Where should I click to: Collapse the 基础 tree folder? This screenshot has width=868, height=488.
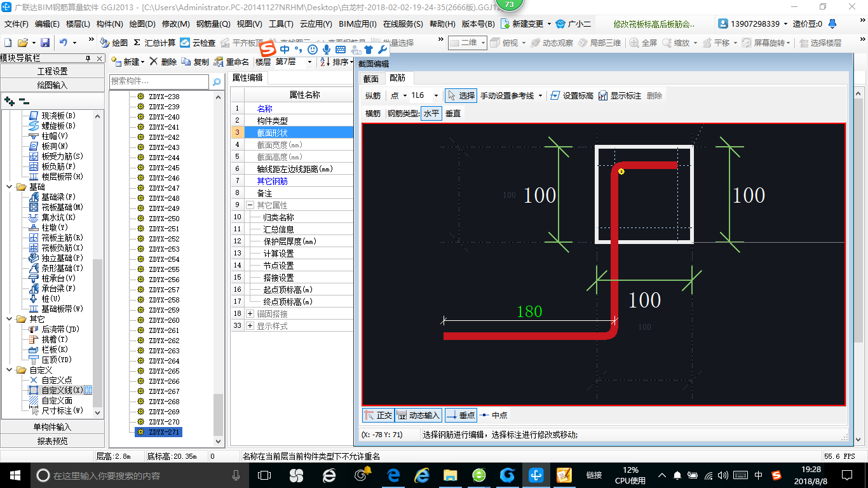point(10,187)
